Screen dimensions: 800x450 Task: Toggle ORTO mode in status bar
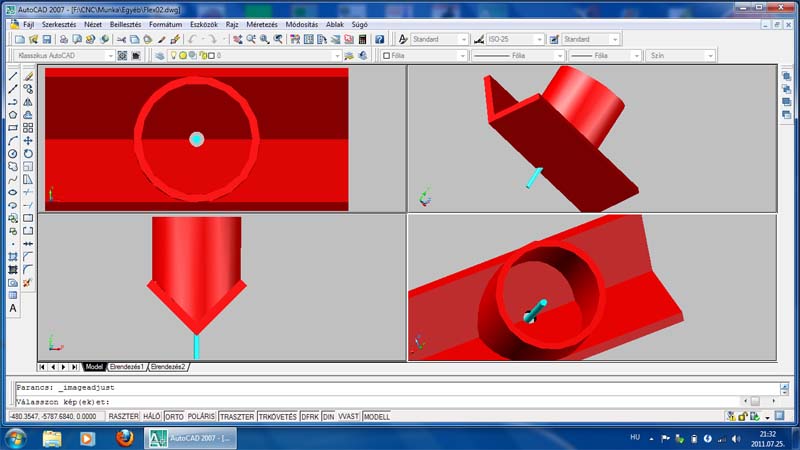(174, 417)
